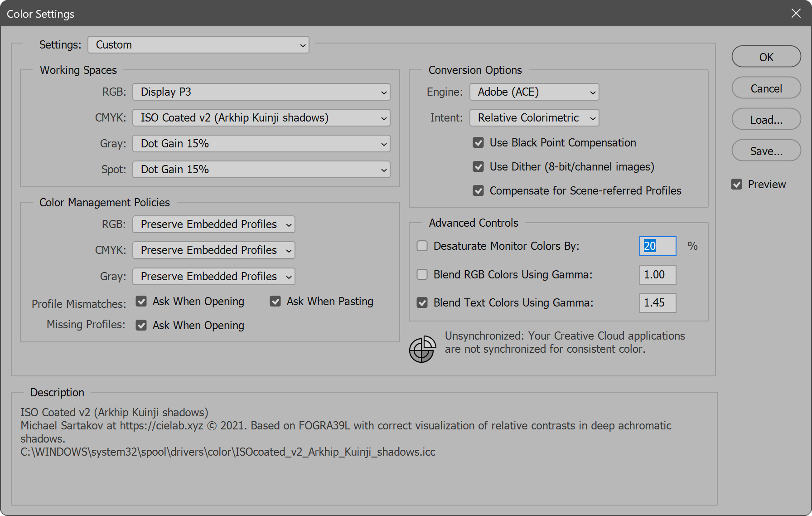Click the Unsynchronized color sync icon

pyautogui.click(x=422, y=349)
